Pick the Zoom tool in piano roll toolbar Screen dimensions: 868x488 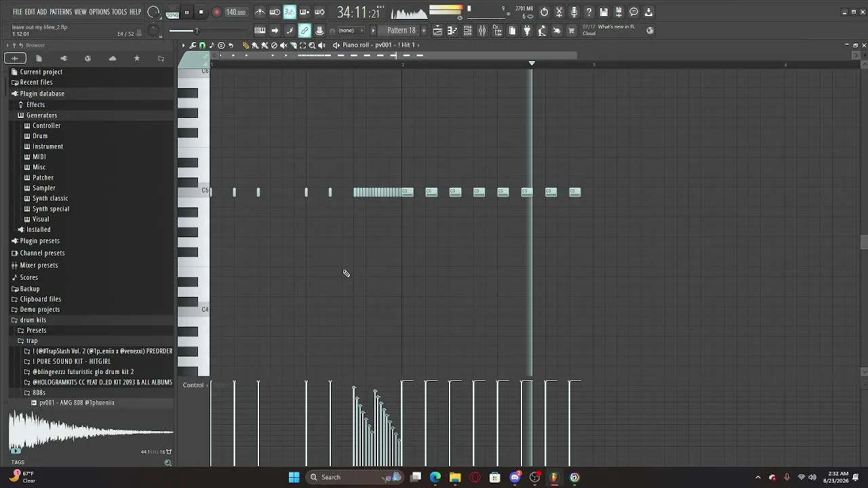point(312,45)
